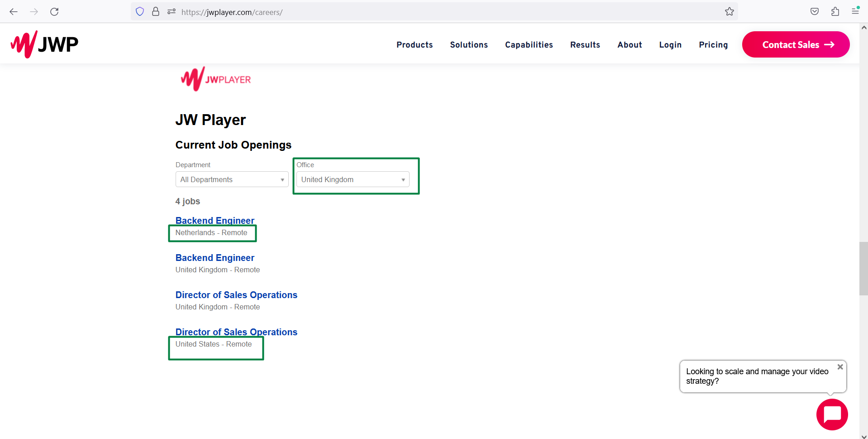Open Backend Engineer job in Netherlands
The height and width of the screenshot is (439, 868).
pos(215,221)
